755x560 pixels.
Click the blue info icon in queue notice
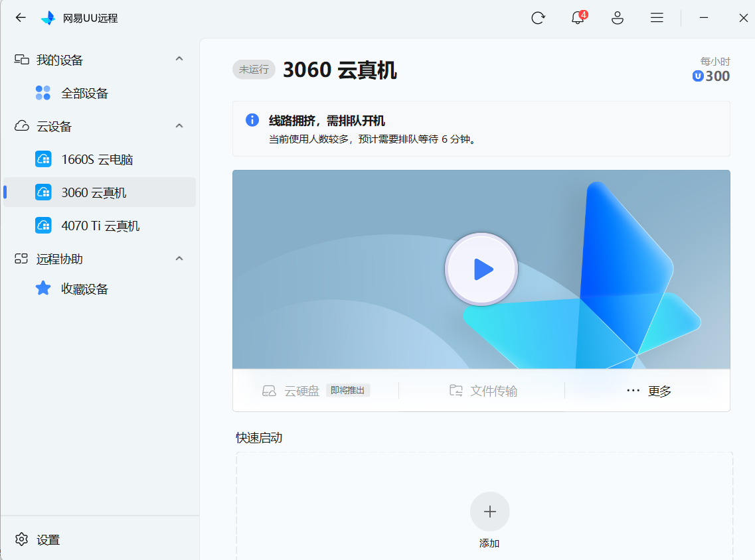[252, 120]
